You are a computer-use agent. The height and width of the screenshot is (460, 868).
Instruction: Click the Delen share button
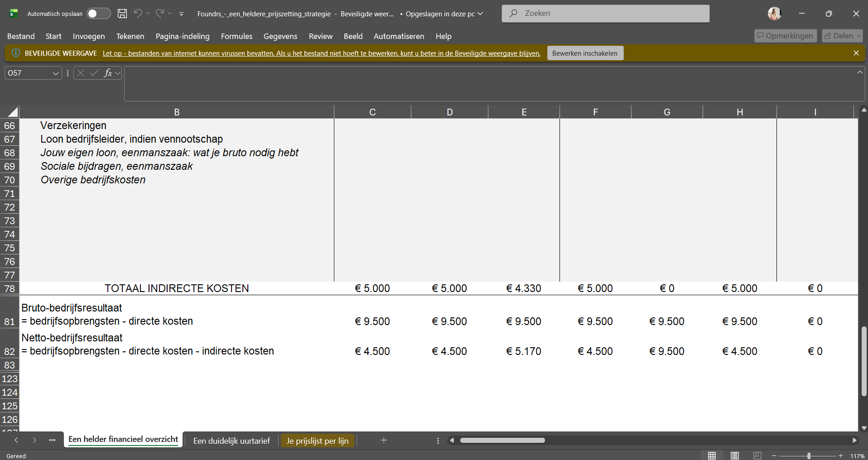point(842,36)
